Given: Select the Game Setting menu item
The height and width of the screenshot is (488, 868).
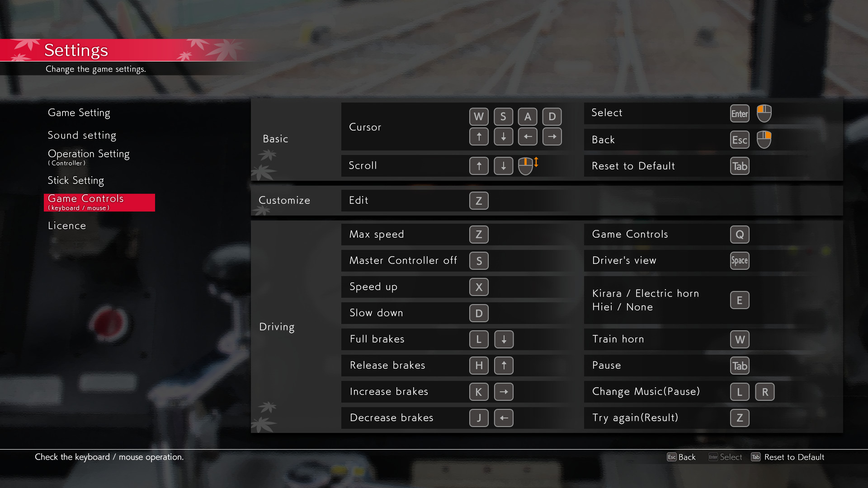Looking at the screenshot, I should pos(79,113).
